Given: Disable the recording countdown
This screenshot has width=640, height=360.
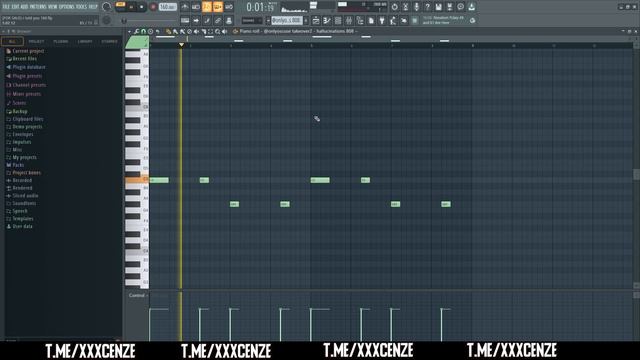Looking at the screenshot, I should 207,7.
